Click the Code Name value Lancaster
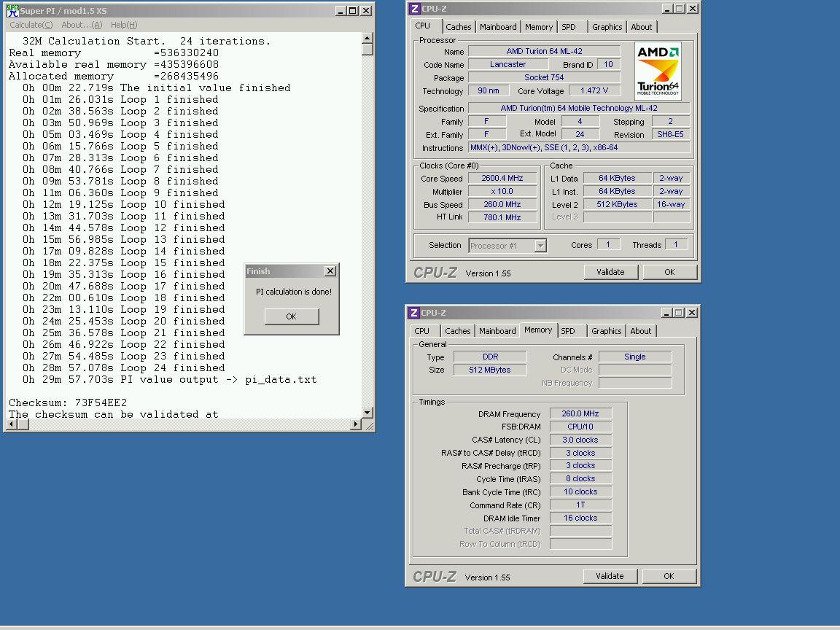840x630 pixels. (x=507, y=64)
